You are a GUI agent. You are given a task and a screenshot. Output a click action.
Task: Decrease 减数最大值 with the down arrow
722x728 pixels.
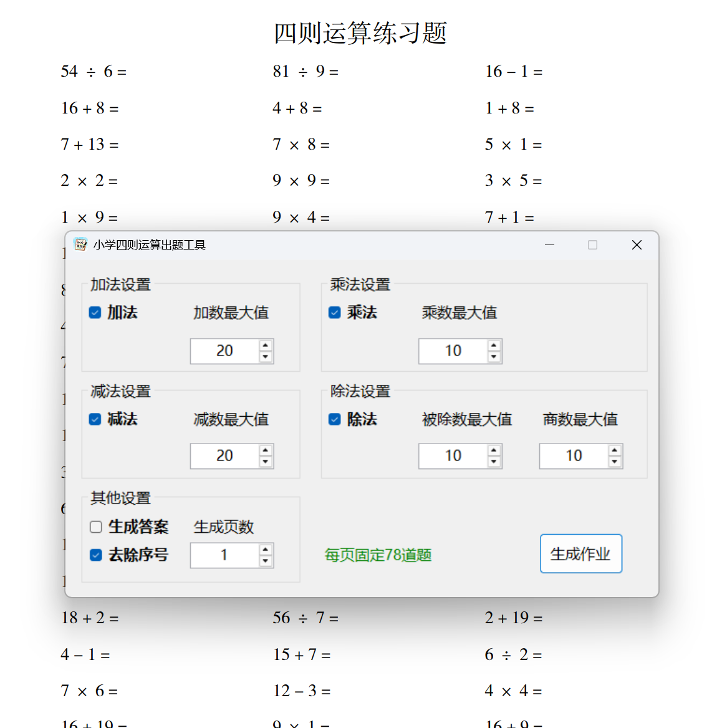pos(266,462)
